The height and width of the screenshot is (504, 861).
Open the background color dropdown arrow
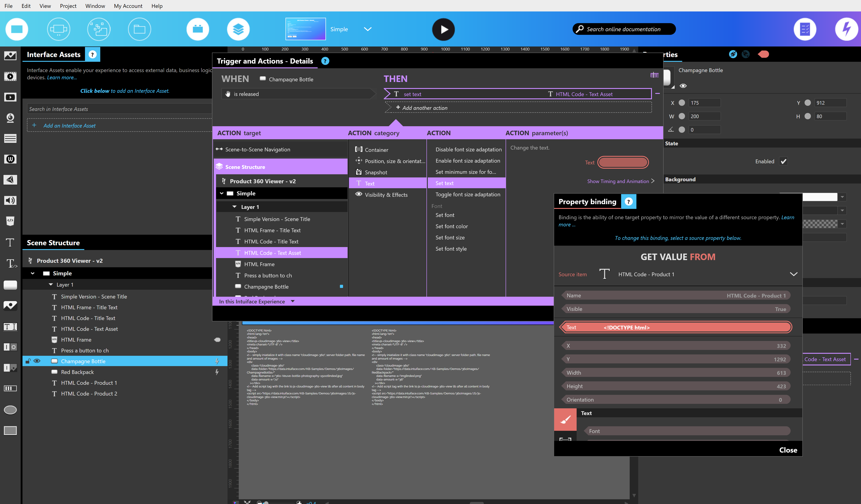click(x=842, y=197)
